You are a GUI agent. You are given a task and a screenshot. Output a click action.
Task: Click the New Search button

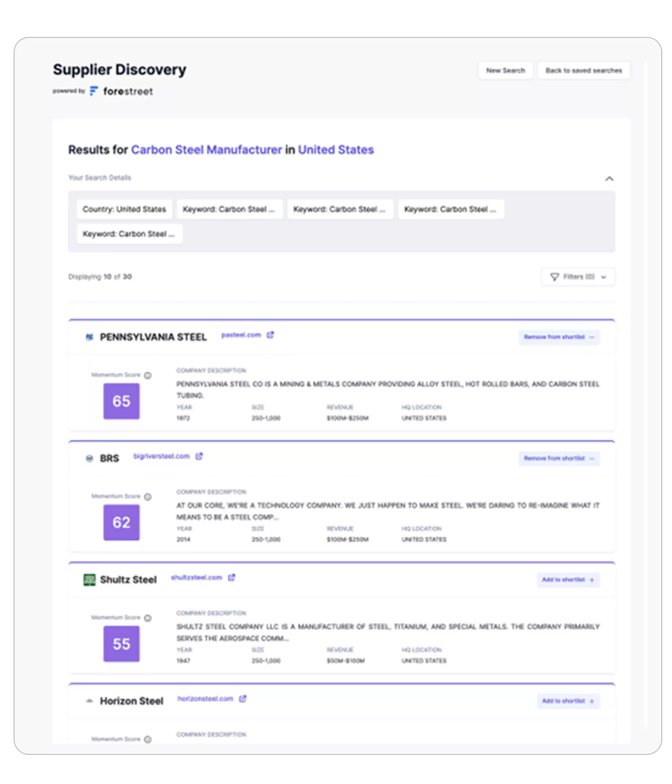click(x=505, y=70)
